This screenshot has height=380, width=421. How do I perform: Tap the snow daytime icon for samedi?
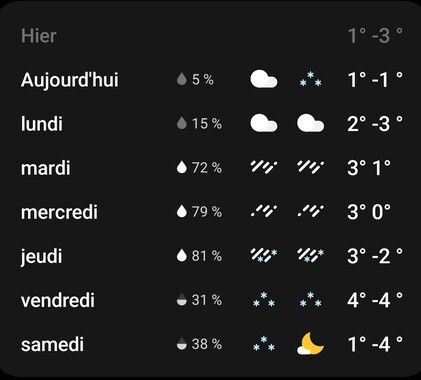point(264,344)
